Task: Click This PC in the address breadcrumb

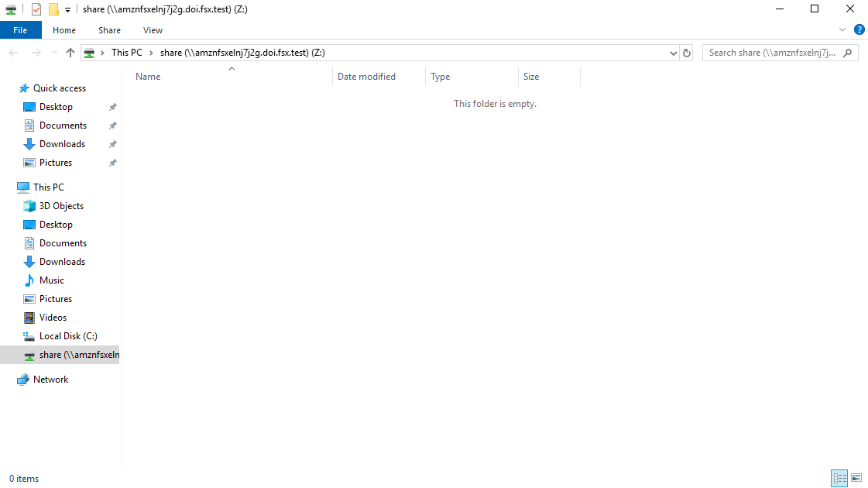Action: click(x=127, y=53)
